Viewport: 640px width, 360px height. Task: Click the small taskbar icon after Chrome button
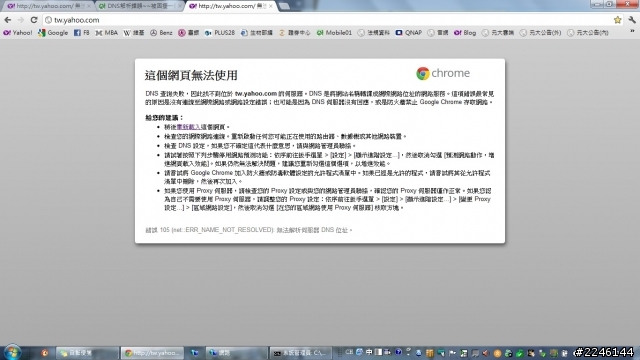pyautogui.click(x=195, y=353)
